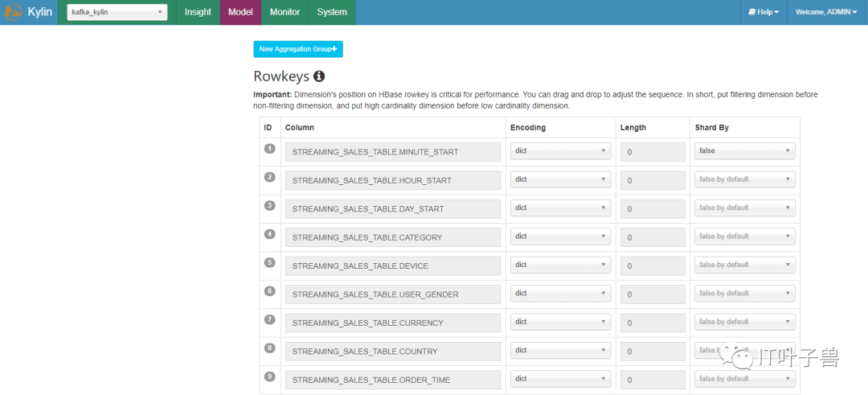Open the Help menu
The height and width of the screenshot is (395, 868).
point(764,12)
